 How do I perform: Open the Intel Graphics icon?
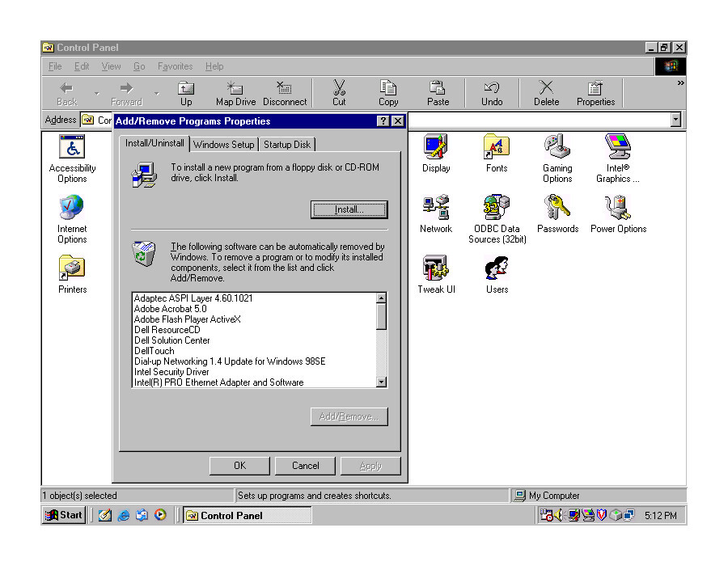tap(617, 158)
